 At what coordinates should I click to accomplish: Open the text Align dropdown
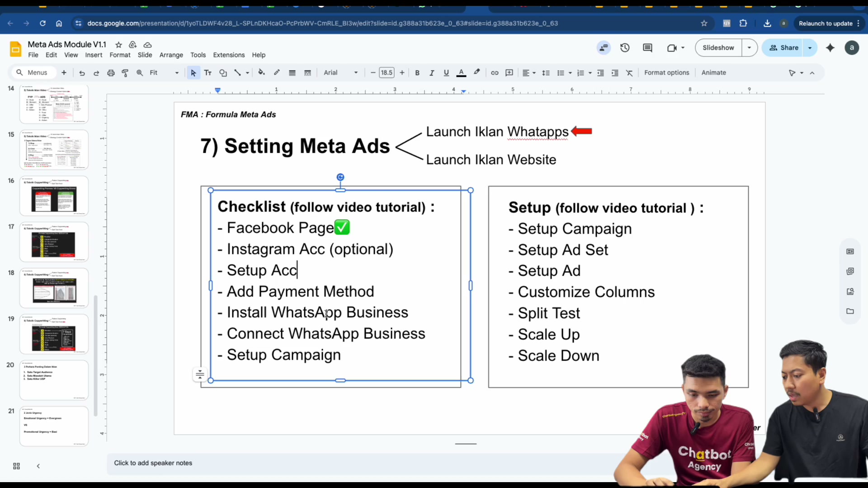(x=528, y=73)
